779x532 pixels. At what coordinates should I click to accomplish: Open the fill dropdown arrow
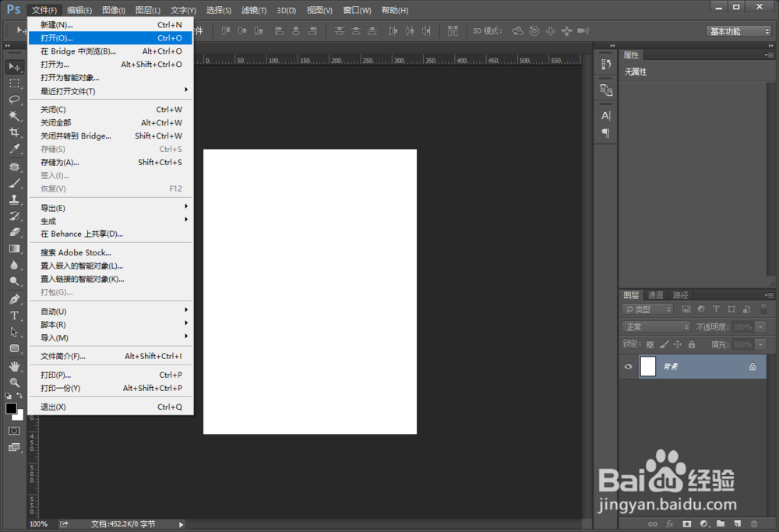pyautogui.click(x=760, y=344)
